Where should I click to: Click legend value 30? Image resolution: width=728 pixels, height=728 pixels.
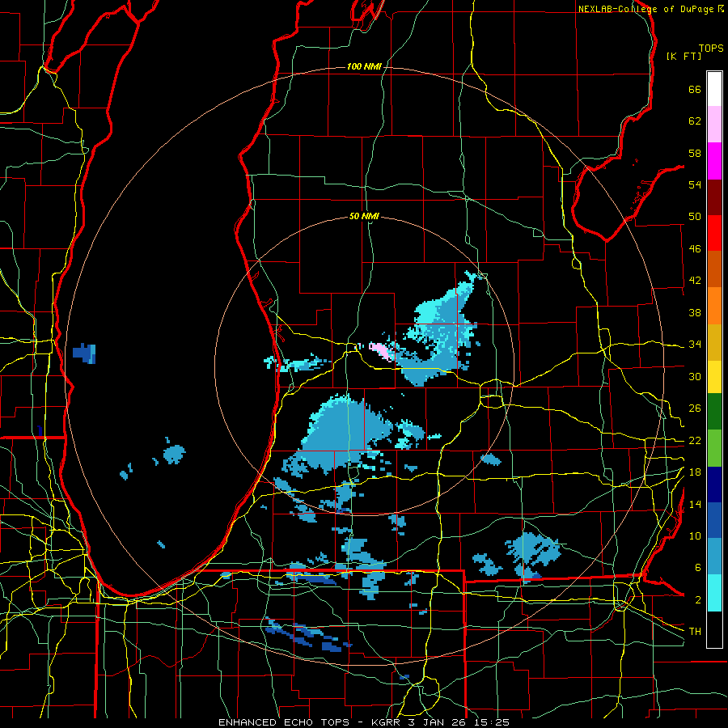point(695,376)
